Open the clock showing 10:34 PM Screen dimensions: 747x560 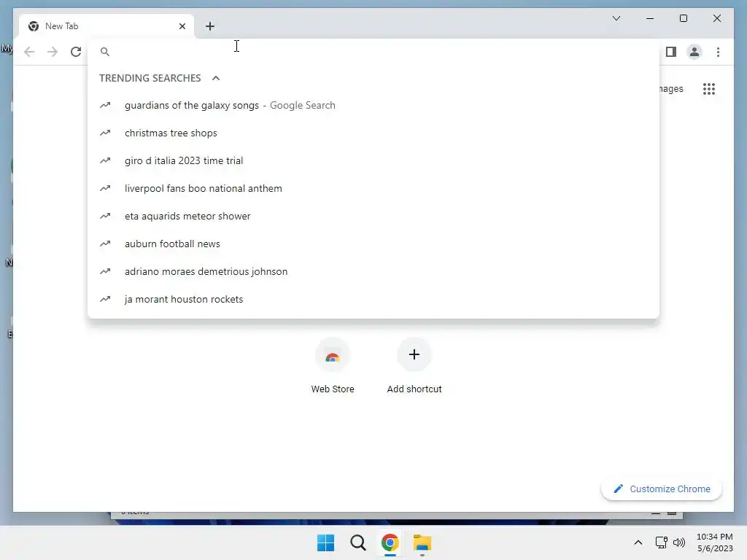pyautogui.click(x=715, y=542)
